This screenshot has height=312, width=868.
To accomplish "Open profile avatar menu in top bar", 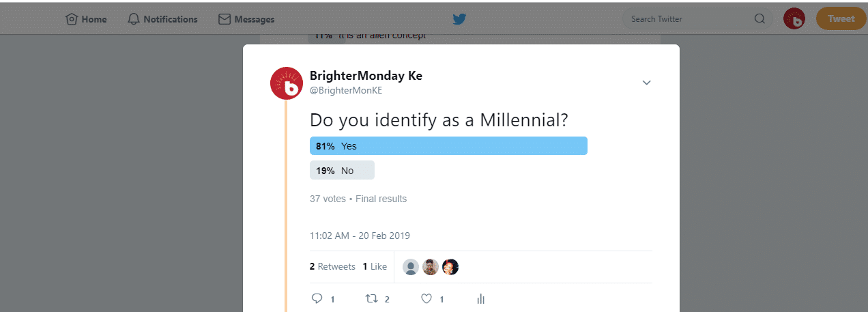I will [x=794, y=18].
